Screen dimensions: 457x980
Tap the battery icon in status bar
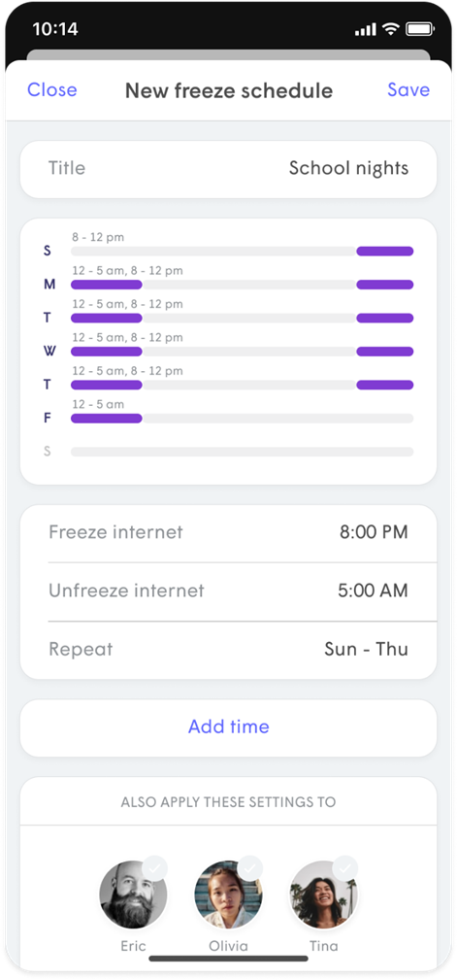tap(419, 29)
